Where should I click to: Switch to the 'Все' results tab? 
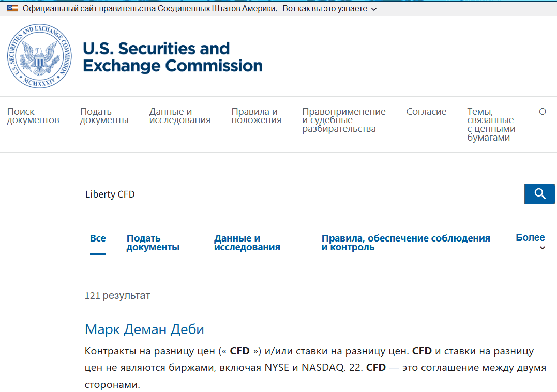pyautogui.click(x=98, y=238)
